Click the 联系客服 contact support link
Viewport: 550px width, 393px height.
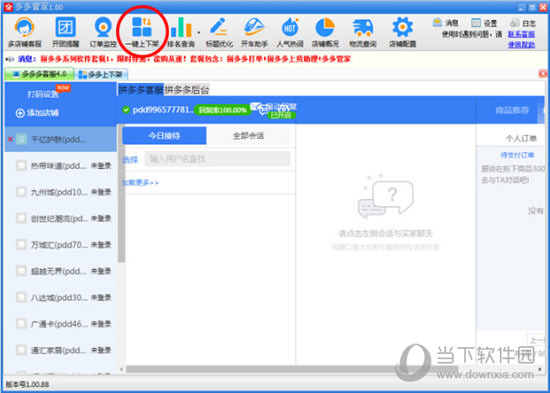point(521,34)
